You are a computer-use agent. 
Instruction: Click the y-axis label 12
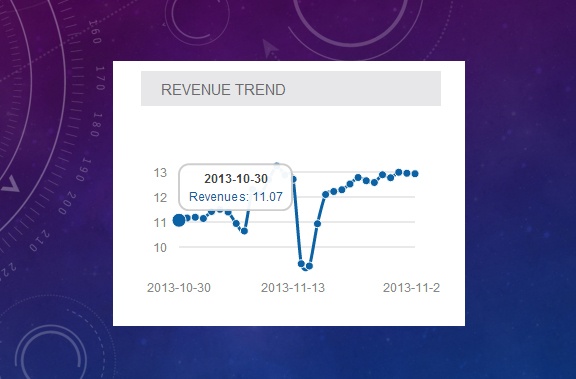(160, 198)
